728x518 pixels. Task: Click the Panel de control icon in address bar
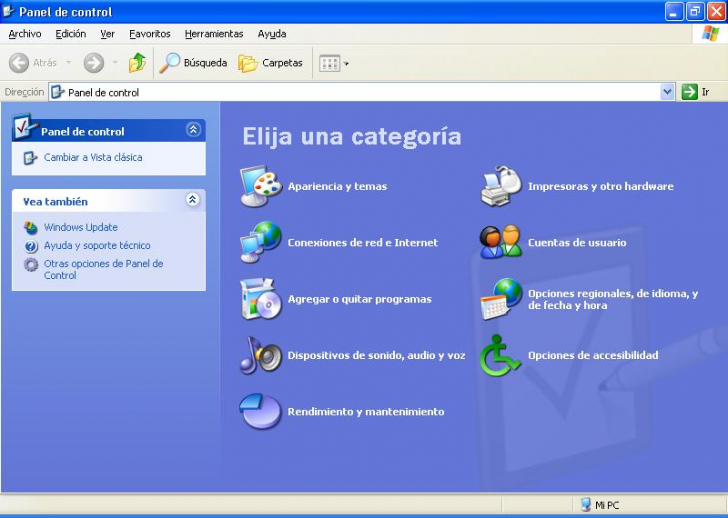coord(58,92)
